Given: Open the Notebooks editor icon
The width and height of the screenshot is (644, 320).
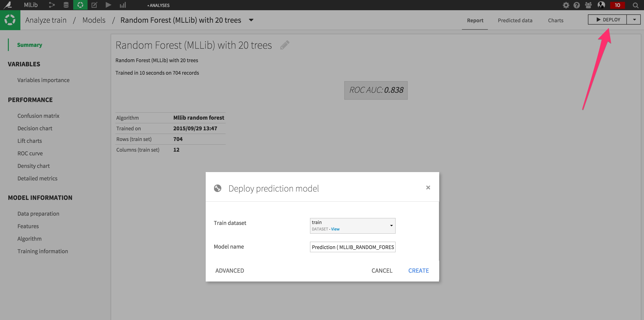Looking at the screenshot, I should tap(94, 5).
